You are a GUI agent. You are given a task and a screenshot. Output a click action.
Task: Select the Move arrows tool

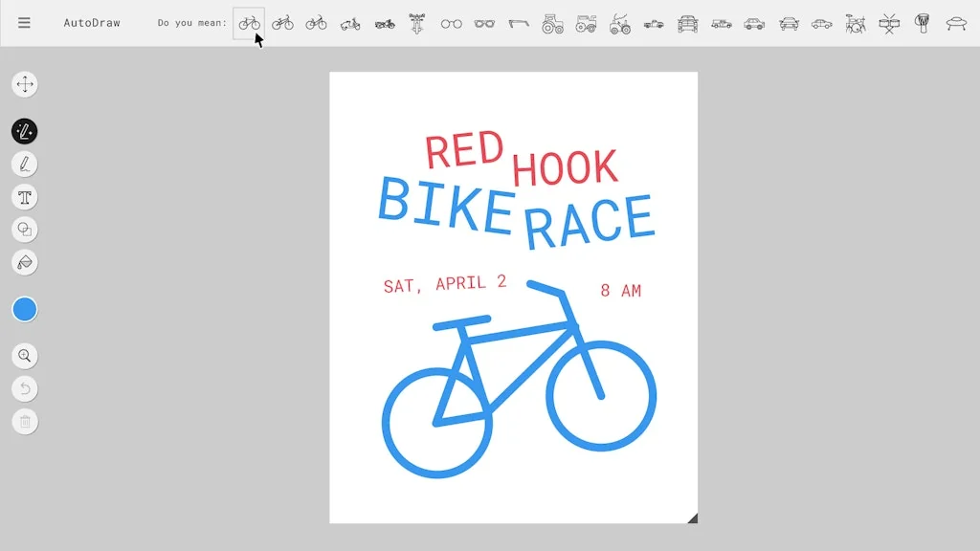click(25, 84)
